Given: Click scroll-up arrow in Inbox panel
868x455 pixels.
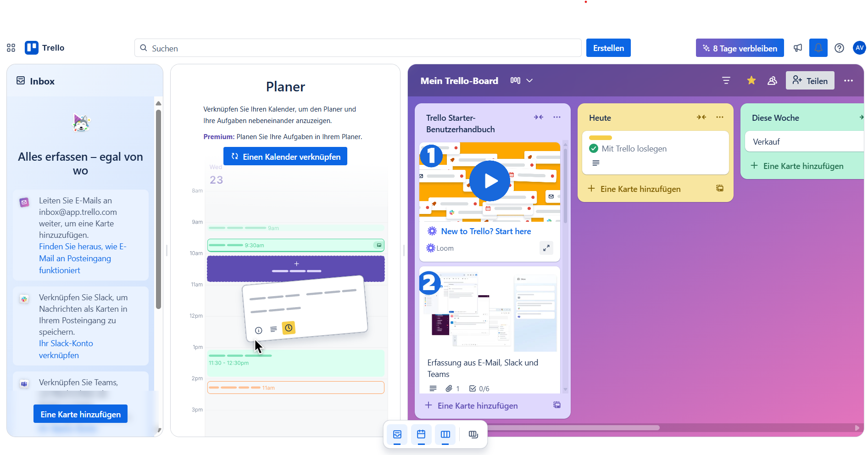Looking at the screenshot, I should 158,103.
